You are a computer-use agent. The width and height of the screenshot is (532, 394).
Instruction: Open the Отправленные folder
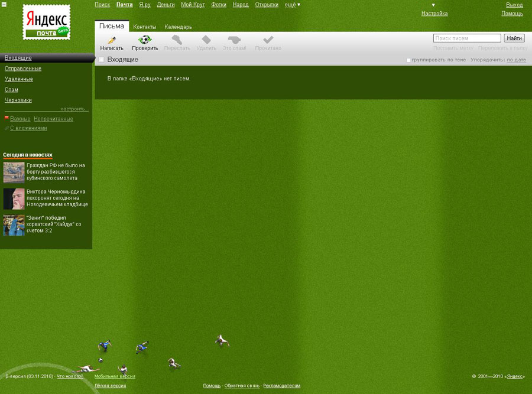[x=23, y=69]
